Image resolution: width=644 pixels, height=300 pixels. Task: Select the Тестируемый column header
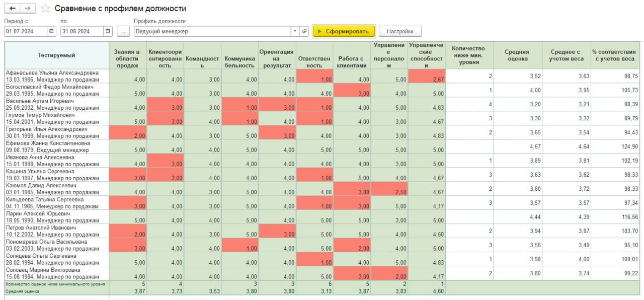(x=57, y=55)
